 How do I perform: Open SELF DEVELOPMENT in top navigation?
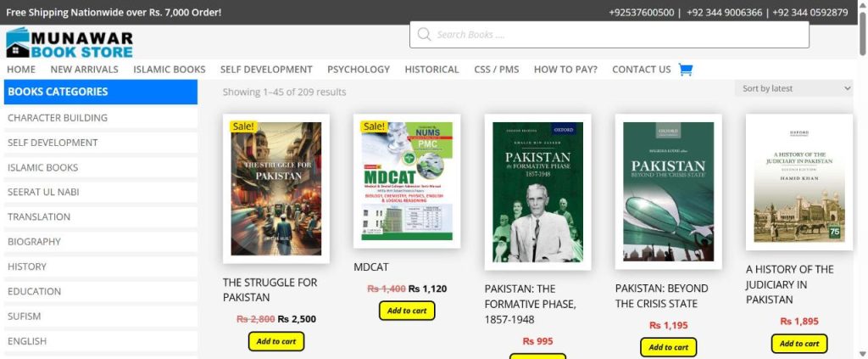266,70
